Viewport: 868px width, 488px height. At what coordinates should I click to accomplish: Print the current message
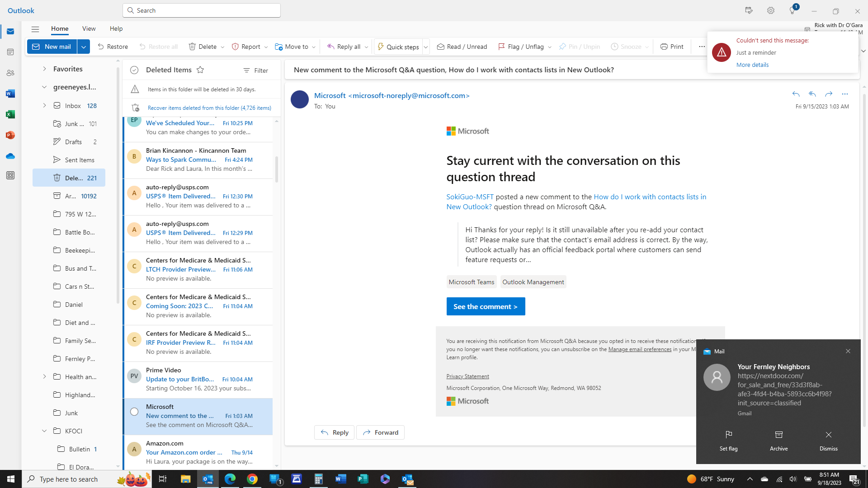[x=672, y=47]
